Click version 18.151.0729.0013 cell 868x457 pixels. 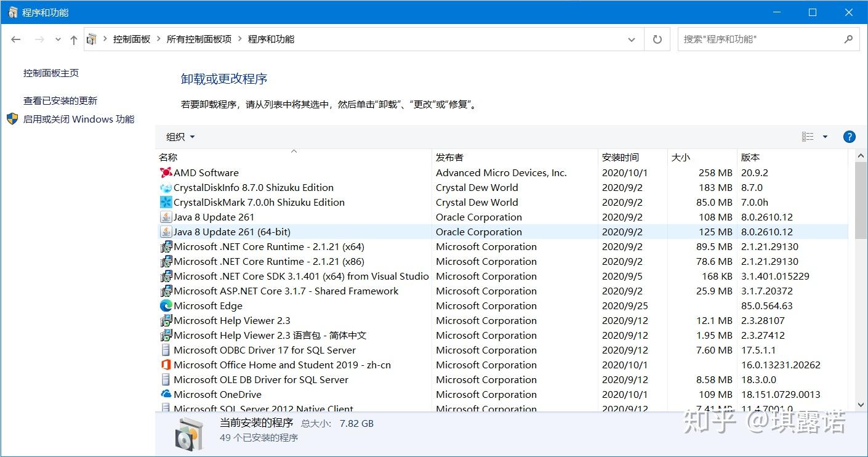(x=781, y=395)
